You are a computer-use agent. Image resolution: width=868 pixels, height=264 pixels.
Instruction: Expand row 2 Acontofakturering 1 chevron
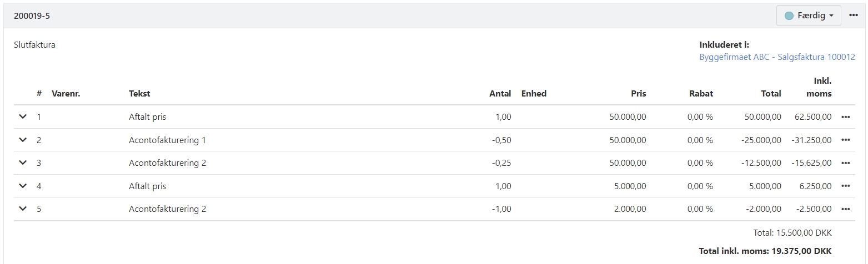23,140
